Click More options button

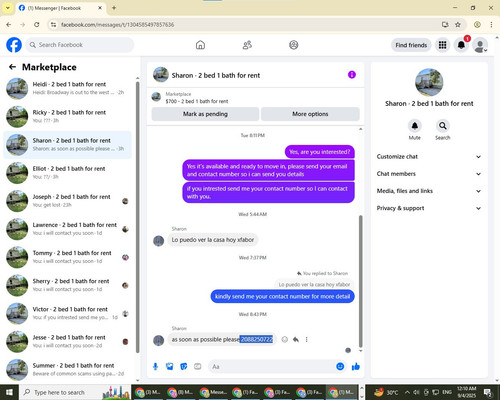[310, 114]
